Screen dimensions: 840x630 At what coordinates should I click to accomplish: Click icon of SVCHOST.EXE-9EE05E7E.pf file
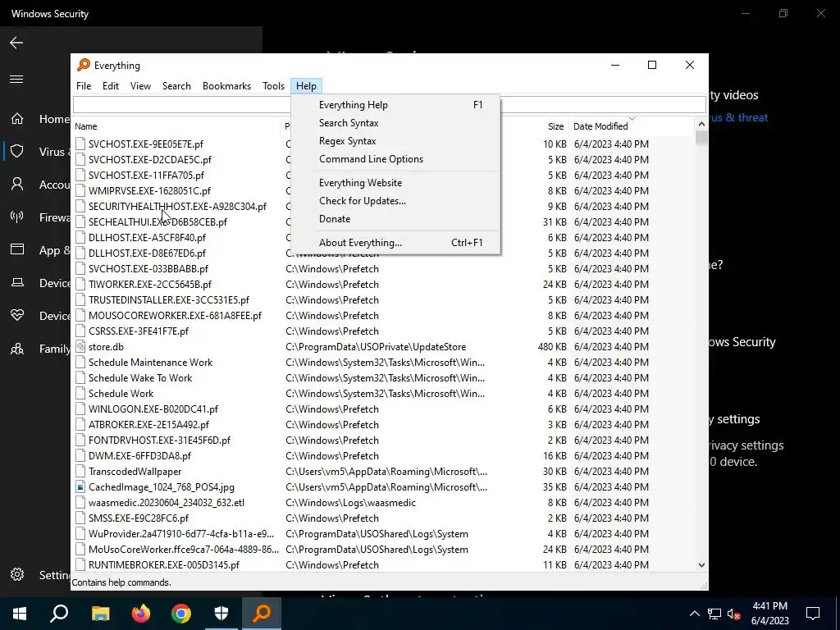click(80, 144)
